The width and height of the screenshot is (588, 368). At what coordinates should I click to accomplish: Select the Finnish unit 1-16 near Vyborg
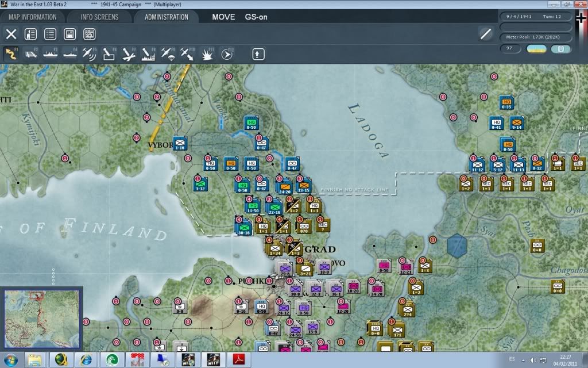180,143
